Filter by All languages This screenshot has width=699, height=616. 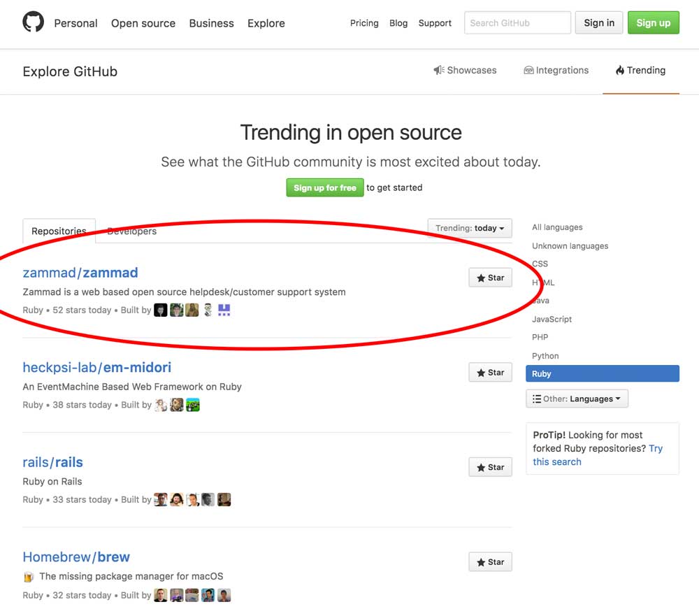click(x=557, y=227)
